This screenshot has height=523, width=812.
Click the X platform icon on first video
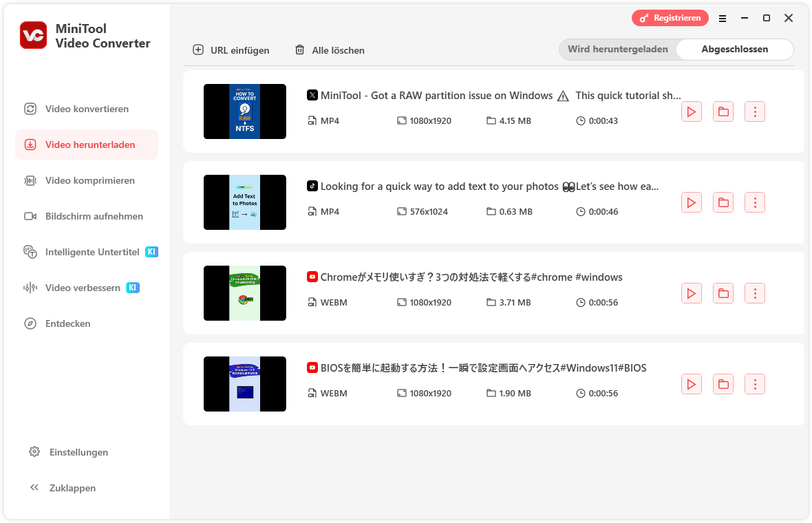click(312, 95)
